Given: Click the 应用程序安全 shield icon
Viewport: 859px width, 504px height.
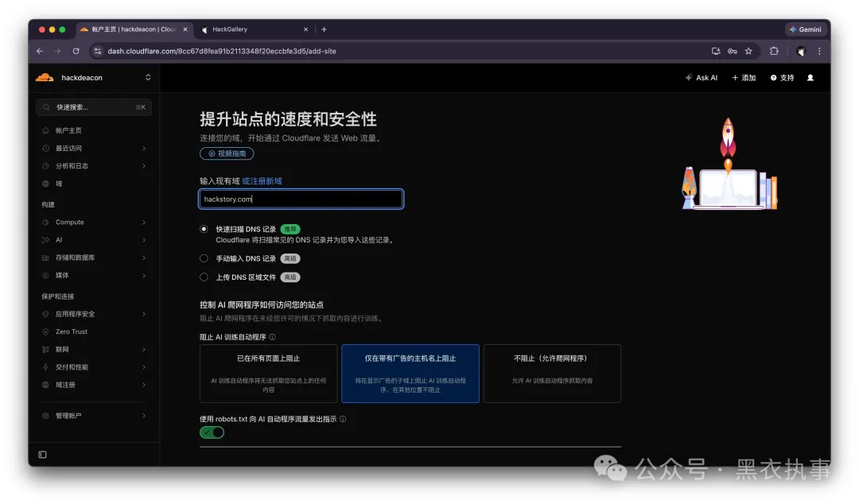Looking at the screenshot, I should [x=45, y=314].
